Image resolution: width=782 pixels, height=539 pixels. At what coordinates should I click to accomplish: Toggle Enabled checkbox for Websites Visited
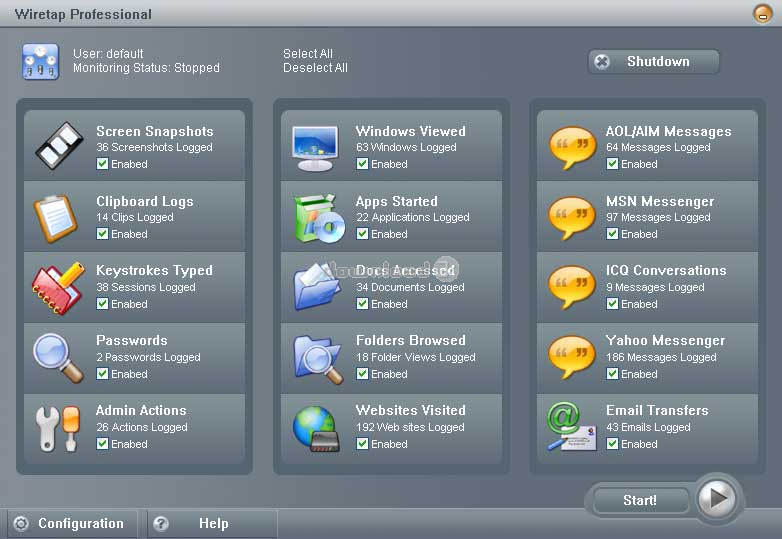363,443
